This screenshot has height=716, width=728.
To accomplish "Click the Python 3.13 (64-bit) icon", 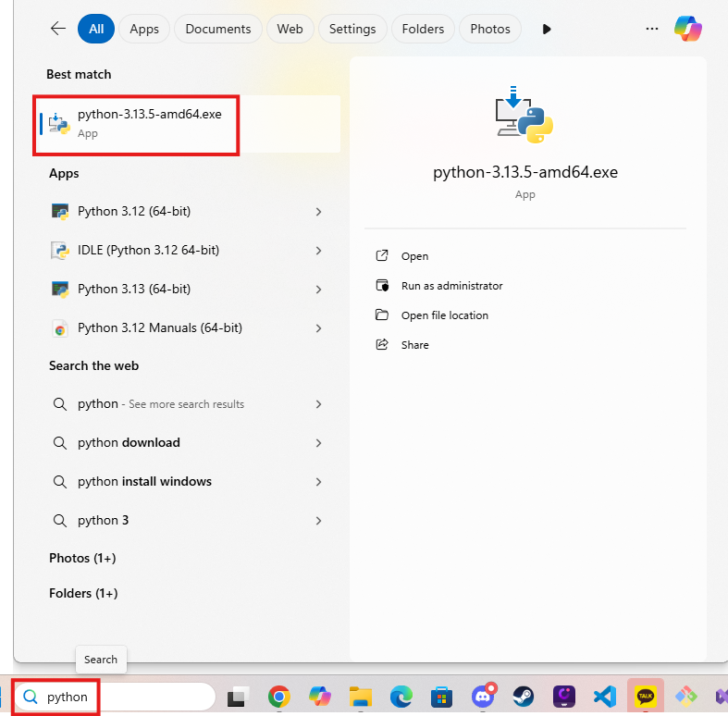I will [x=60, y=290].
